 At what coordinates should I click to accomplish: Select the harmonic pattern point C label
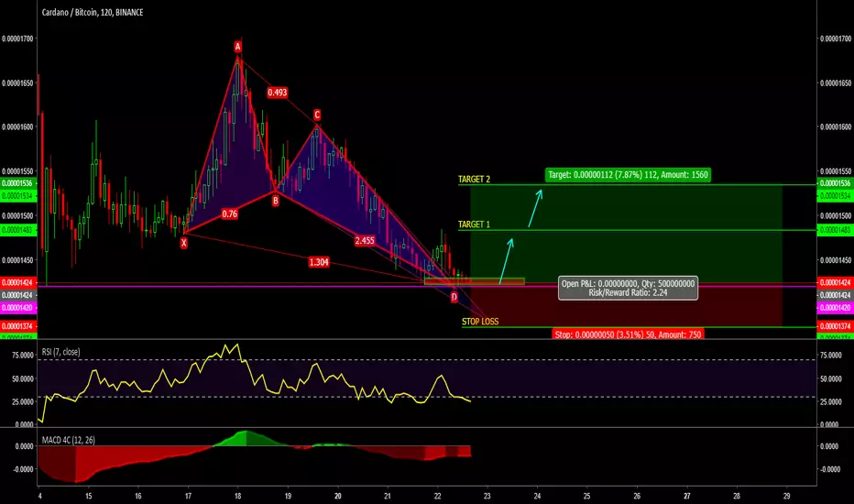pyautogui.click(x=317, y=115)
